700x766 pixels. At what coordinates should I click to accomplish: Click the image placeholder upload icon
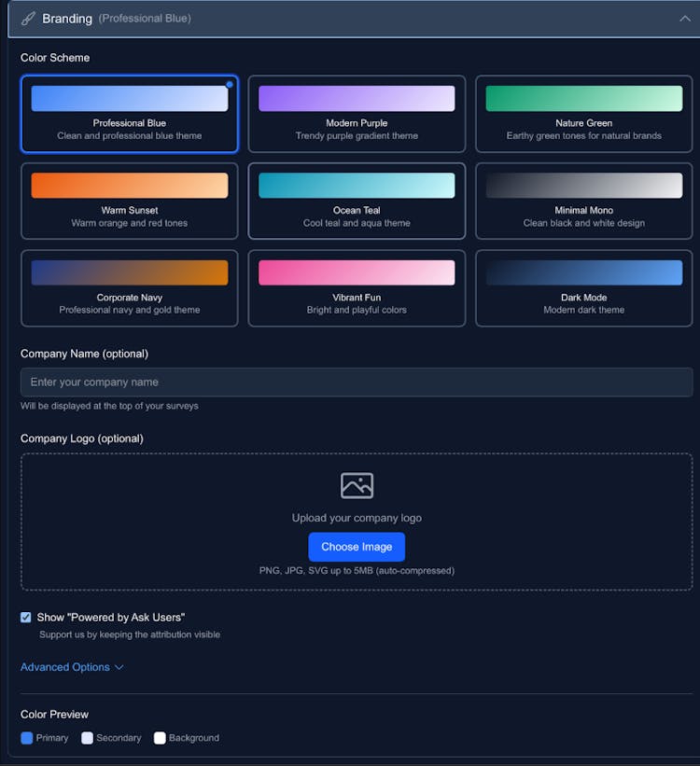click(x=357, y=485)
